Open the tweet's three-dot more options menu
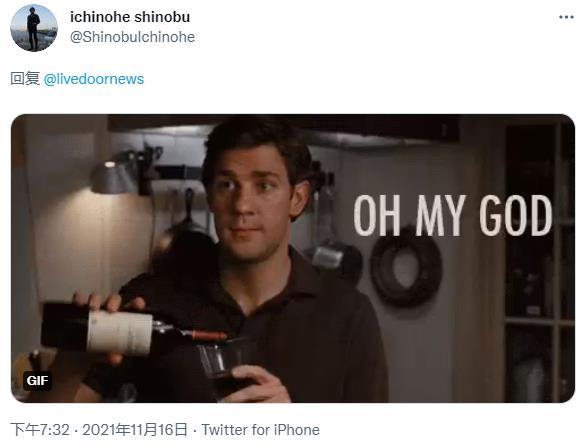The height and width of the screenshot is (448, 588). (566, 17)
